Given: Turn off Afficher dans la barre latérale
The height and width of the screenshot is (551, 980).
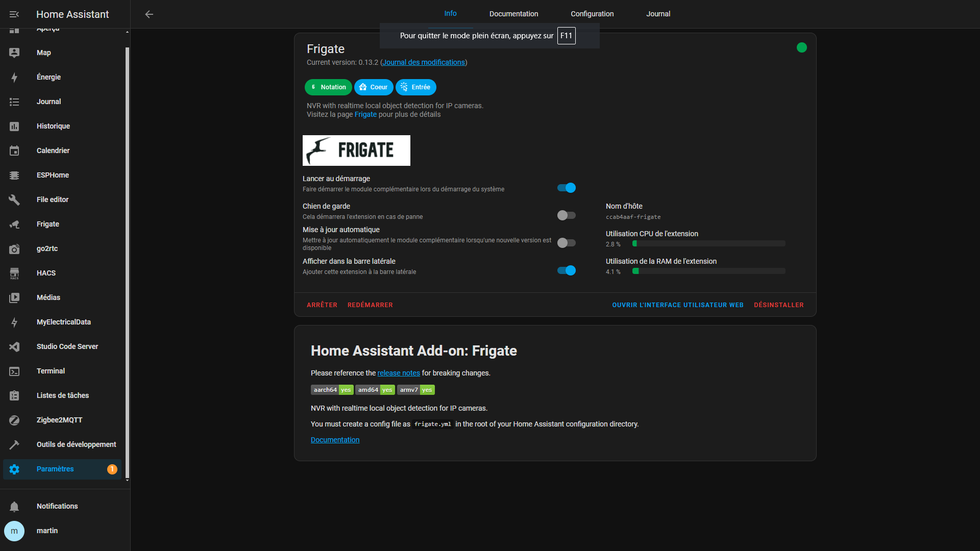Looking at the screenshot, I should tap(566, 270).
